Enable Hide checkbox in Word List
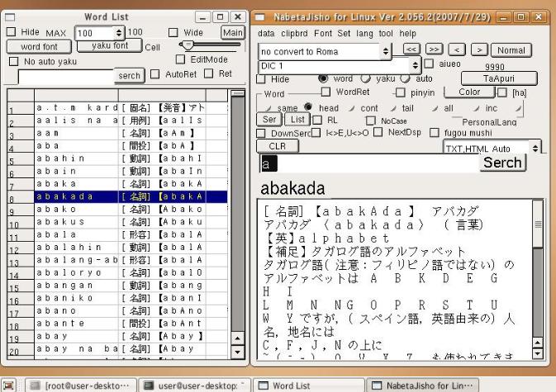This screenshot has width=556, height=392. 12,32
